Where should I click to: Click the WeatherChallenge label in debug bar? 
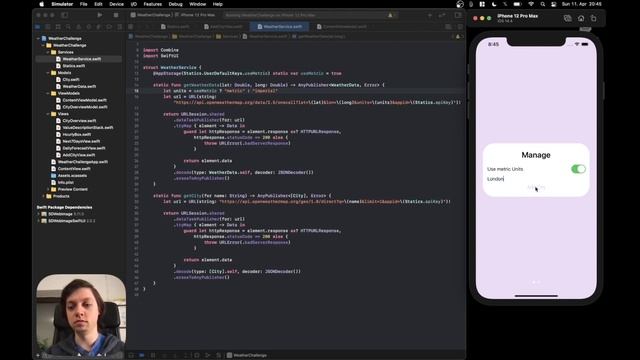pos(249,355)
